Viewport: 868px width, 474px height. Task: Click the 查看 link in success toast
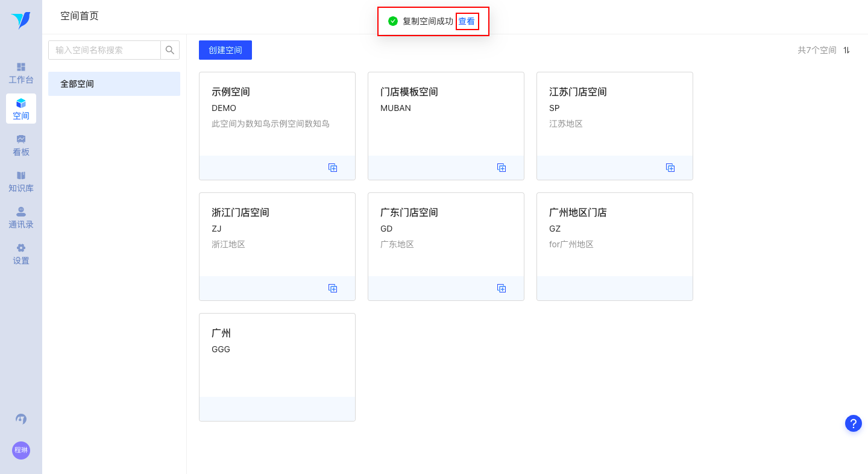[x=467, y=21]
